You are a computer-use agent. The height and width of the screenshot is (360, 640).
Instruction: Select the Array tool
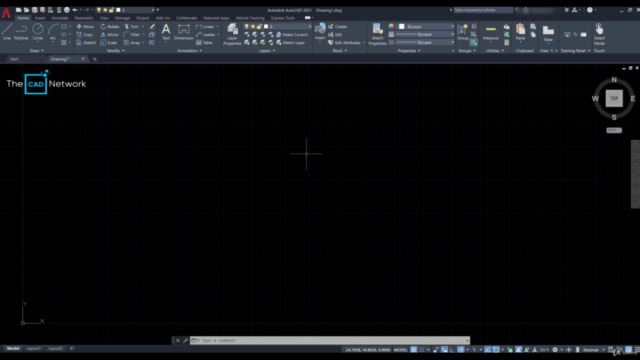tap(132, 42)
